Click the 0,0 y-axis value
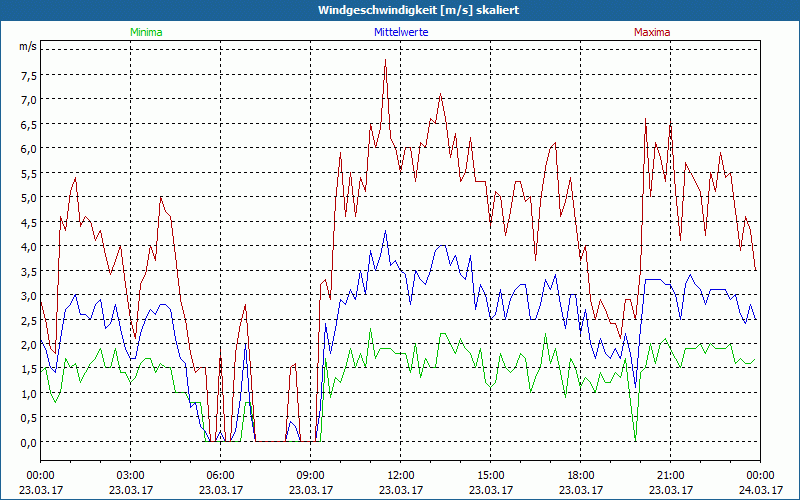800x500 pixels. point(29,443)
